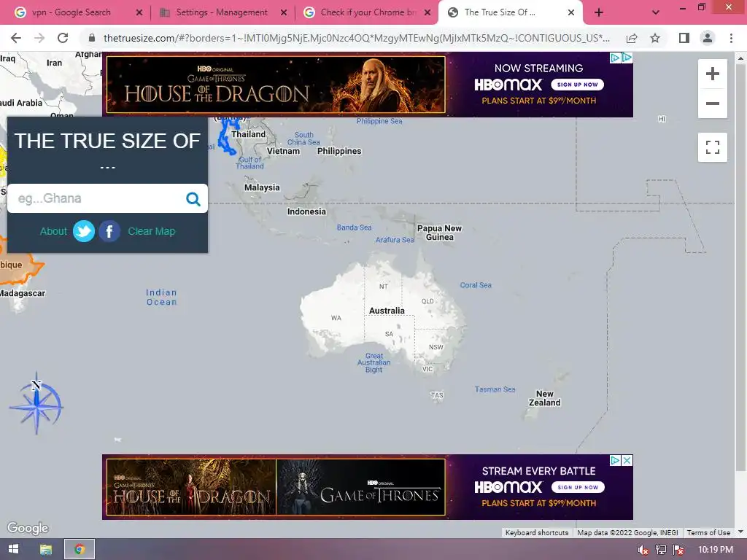Click Sign Up Now on top ad

click(578, 85)
